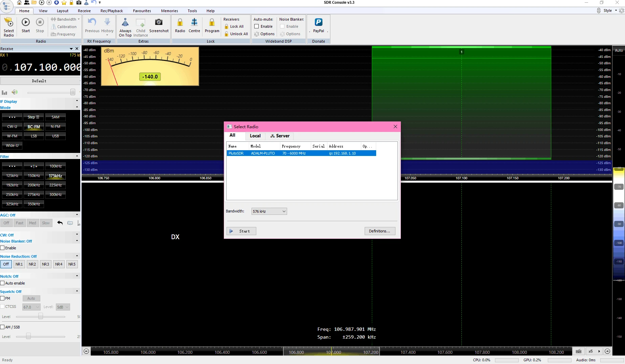Click the Always On Top icon
The height and width of the screenshot is (364, 625).
[125, 23]
